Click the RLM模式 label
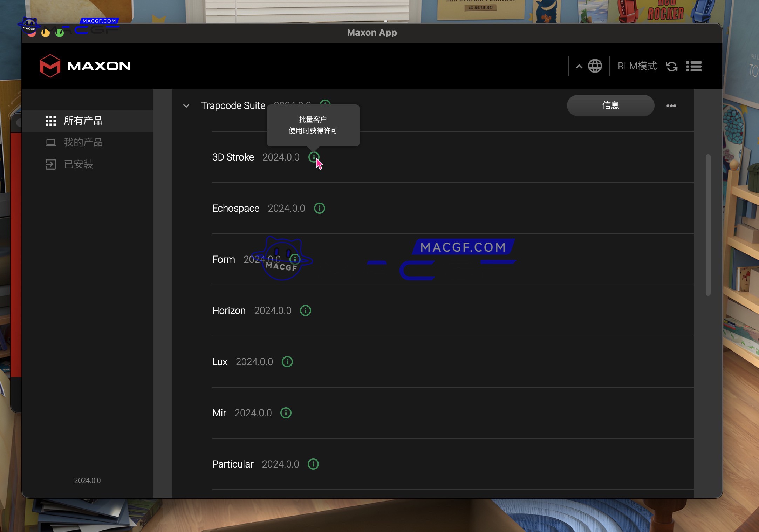Image resolution: width=759 pixels, height=532 pixels. click(x=637, y=66)
